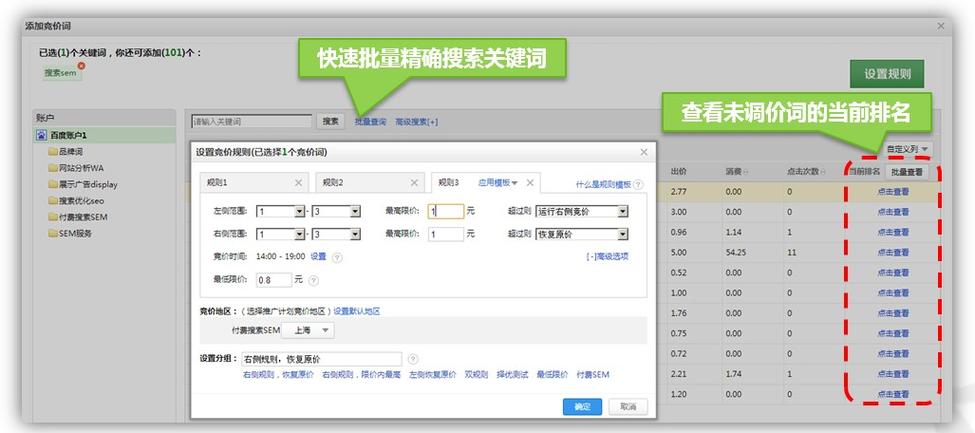Image resolution: width=975 pixels, height=433 pixels.
Task: Open the 批量查询 link
Action: [x=371, y=122]
